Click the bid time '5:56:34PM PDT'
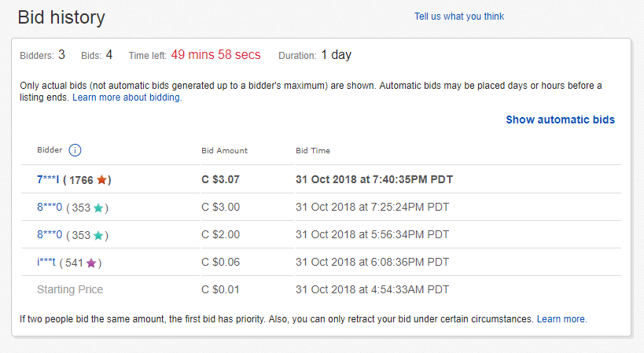This screenshot has width=644, height=353. 410,234
